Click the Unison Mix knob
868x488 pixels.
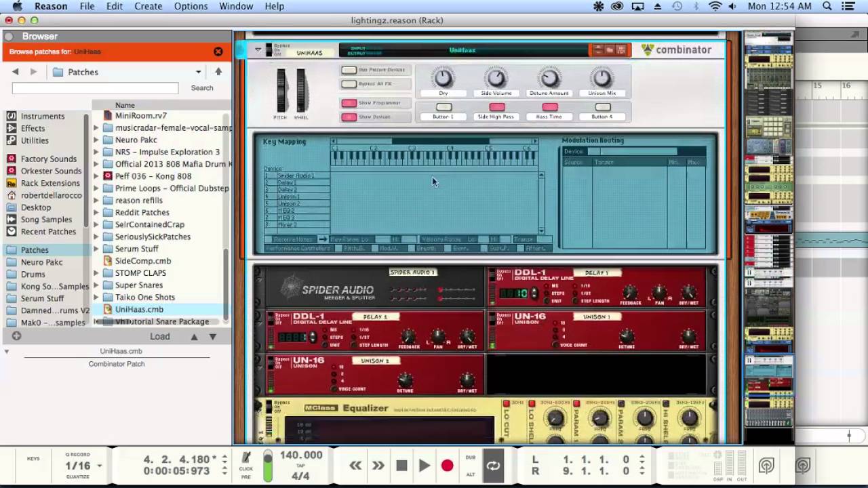tap(602, 78)
